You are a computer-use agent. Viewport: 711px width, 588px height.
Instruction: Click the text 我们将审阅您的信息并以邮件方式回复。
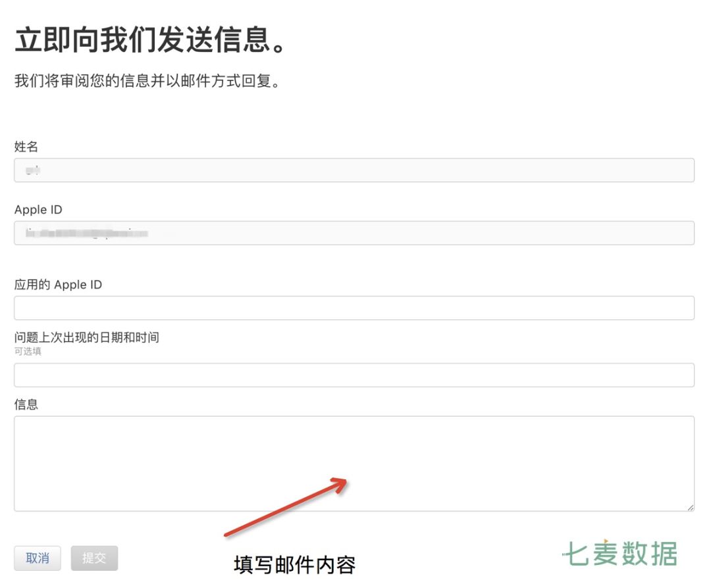147,81
